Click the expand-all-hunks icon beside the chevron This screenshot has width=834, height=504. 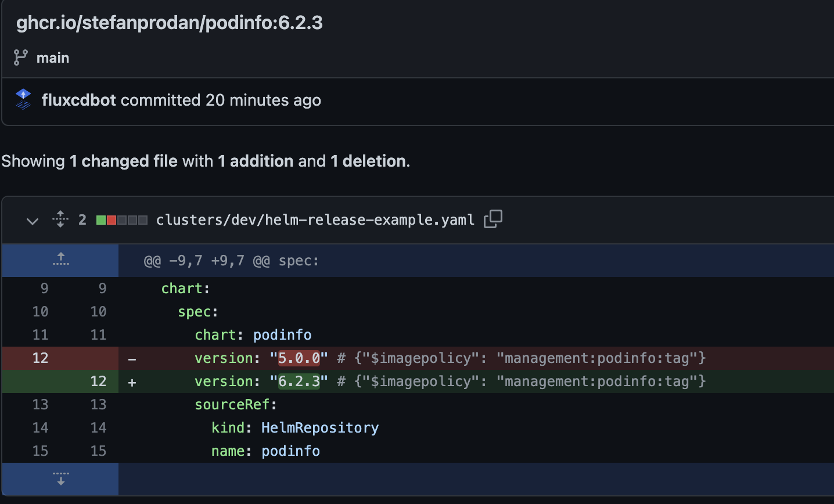(x=60, y=219)
